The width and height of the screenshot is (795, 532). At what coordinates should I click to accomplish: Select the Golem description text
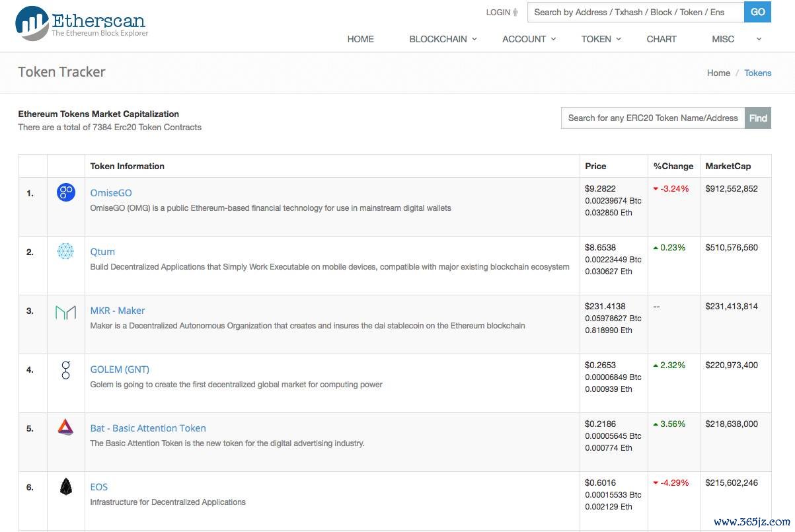(x=236, y=384)
